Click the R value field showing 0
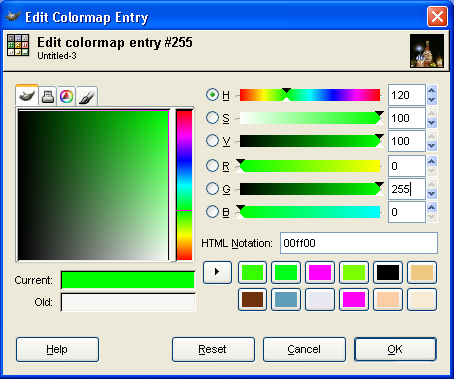This screenshot has height=379, width=454. click(x=407, y=166)
